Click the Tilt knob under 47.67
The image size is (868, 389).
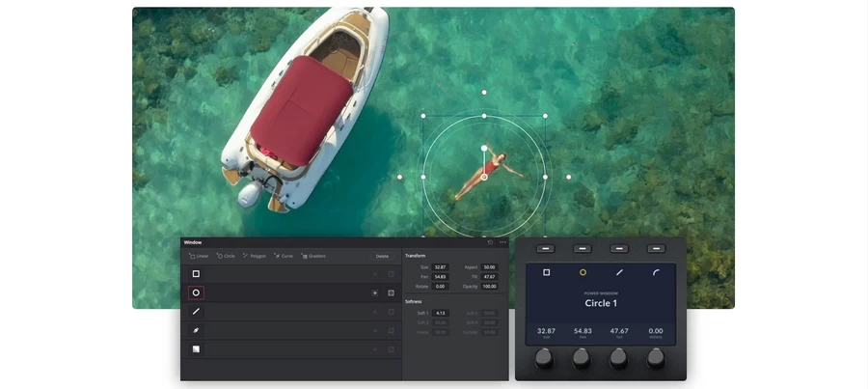point(619,358)
